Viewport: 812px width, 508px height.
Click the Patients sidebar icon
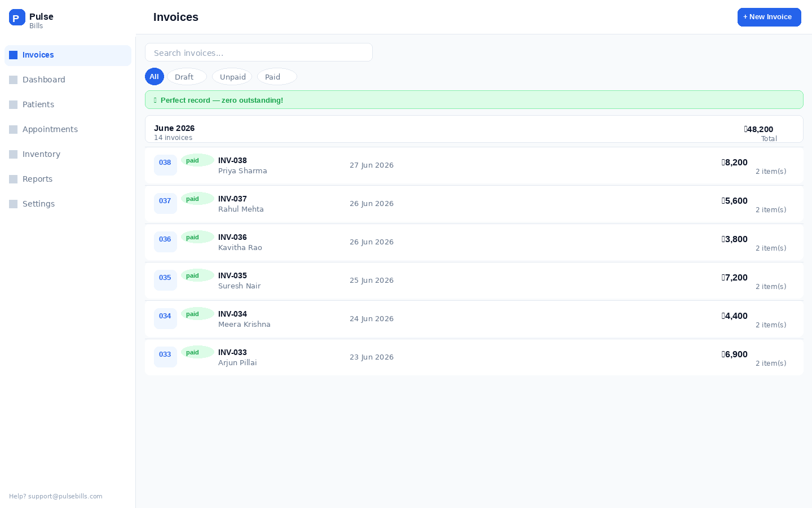pos(14,105)
